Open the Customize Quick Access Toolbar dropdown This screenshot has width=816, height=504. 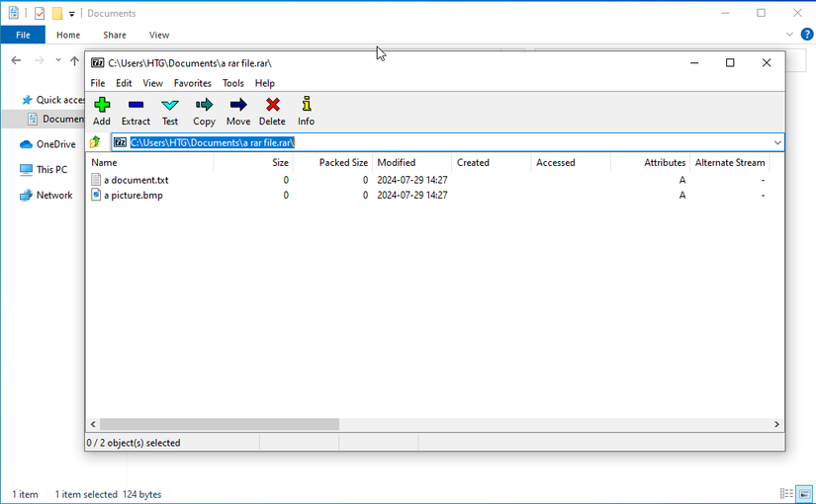tap(72, 14)
